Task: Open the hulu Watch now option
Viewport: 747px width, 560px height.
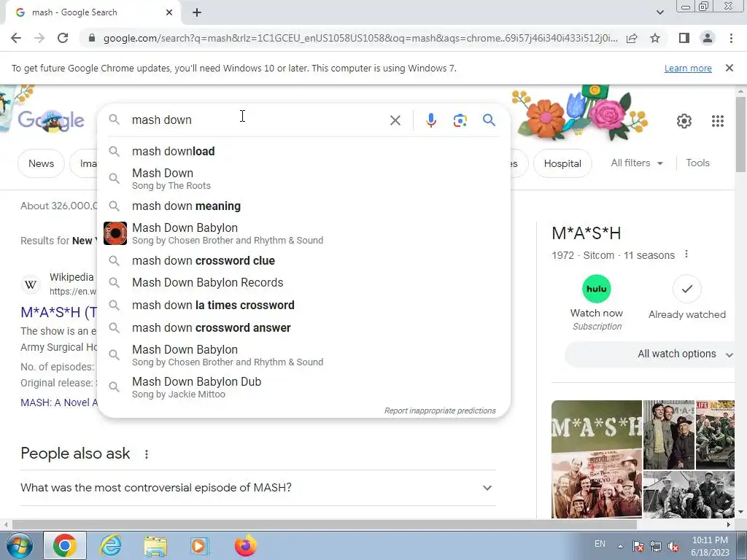Action: coord(597,303)
